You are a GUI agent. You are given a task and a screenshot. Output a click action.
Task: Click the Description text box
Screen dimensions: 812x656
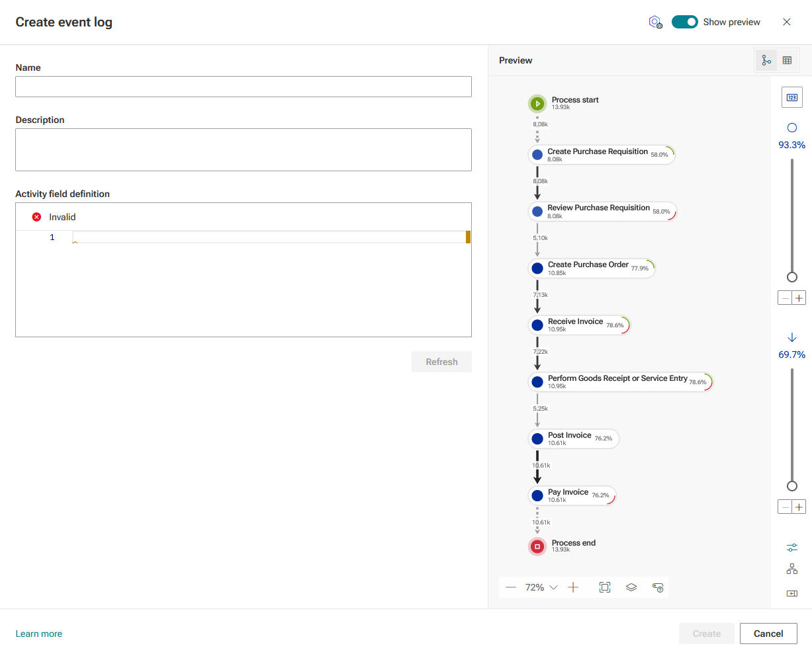244,149
